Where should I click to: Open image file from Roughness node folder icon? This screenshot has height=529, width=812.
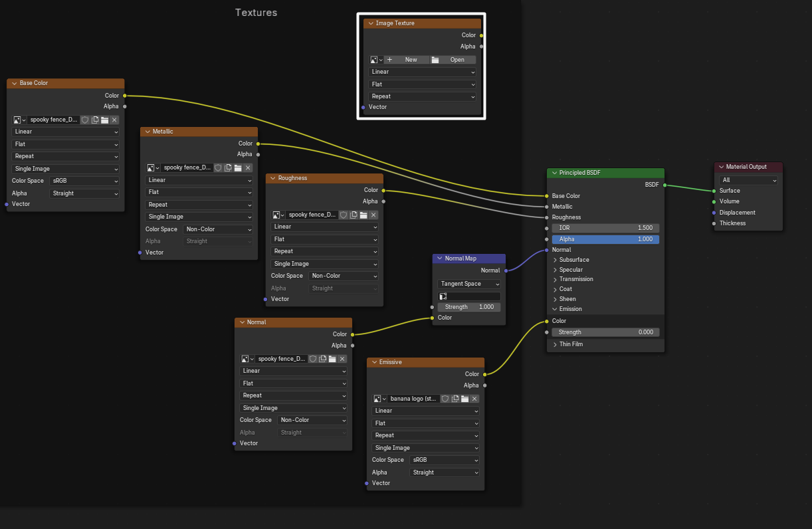[x=363, y=215]
